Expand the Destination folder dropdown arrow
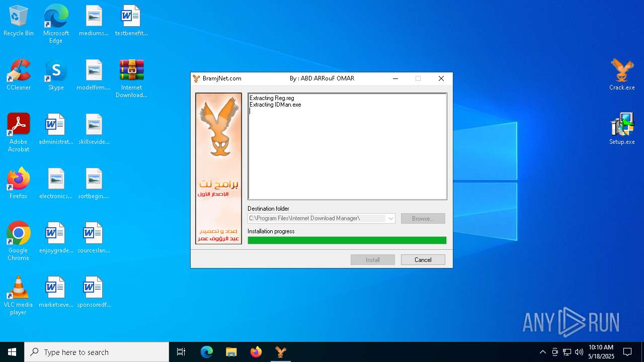 click(390, 219)
